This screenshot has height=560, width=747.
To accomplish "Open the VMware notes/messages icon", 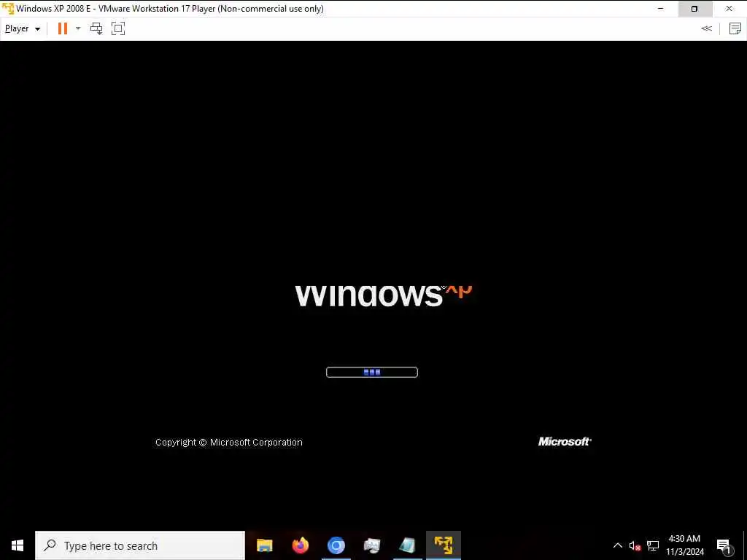I will click(735, 28).
